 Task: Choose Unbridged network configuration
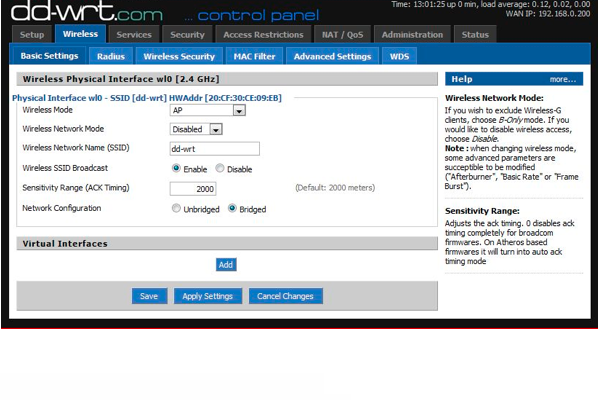(x=177, y=209)
